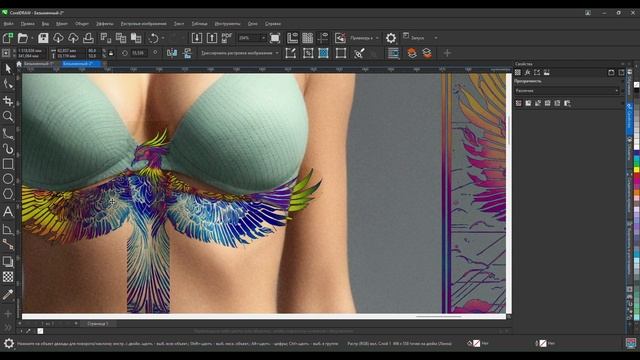This screenshot has height=360, width=640.
Task: Click the add property plus button
Action: click(447, 53)
